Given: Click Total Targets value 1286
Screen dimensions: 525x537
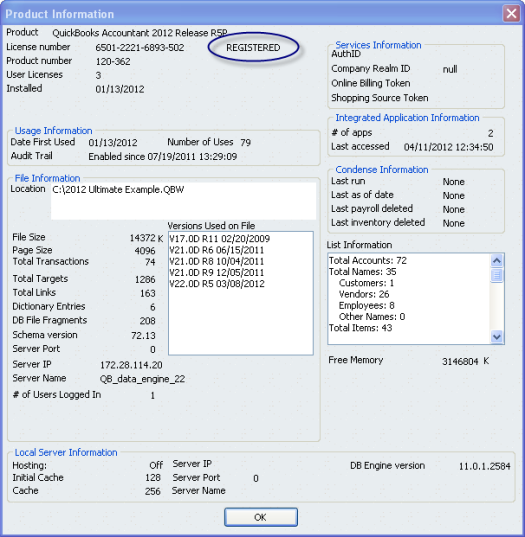Looking at the screenshot, I should point(145,279).
